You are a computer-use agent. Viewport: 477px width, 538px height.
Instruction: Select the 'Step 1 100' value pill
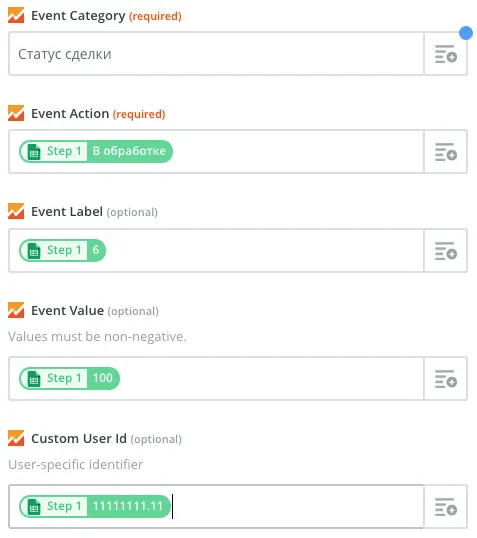69,378
